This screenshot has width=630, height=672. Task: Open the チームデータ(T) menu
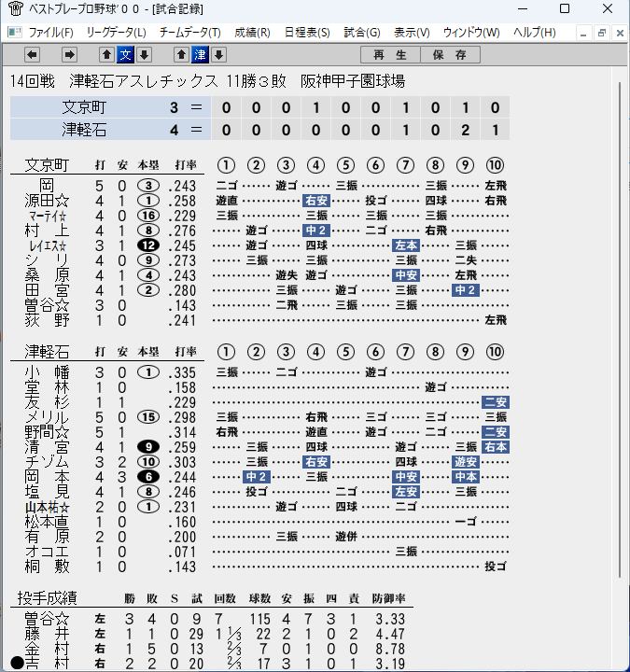pyautogui.click(x=189, y=33)
